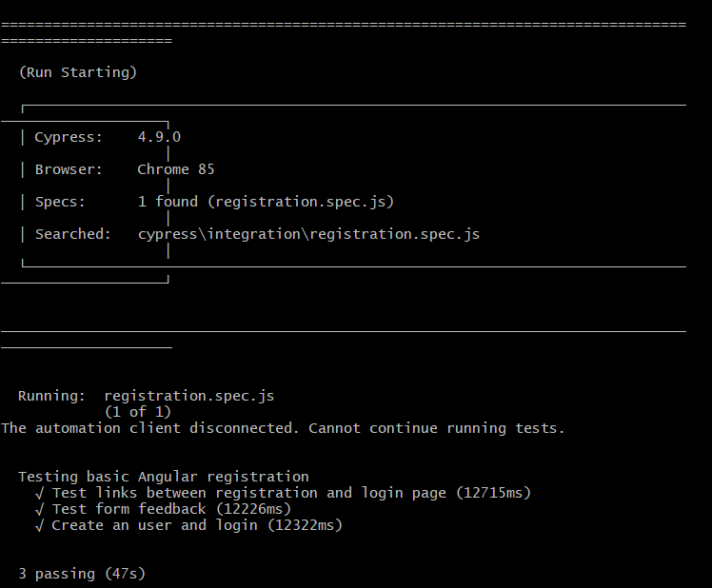Viewport: 712px width, 588px height.
Task: Click registration.spec.js next to Running
Action: coord(188,396)
